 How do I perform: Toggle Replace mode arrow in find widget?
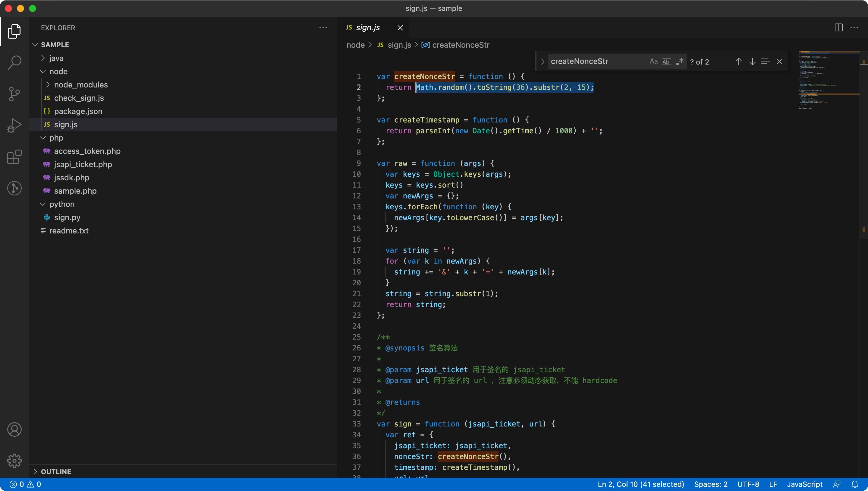(542, 62)
